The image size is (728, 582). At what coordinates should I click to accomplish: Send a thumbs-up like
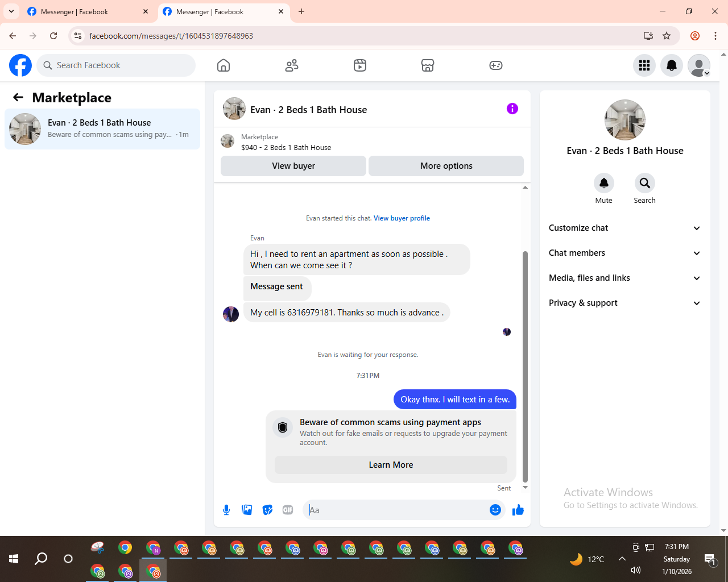[518, 510]
